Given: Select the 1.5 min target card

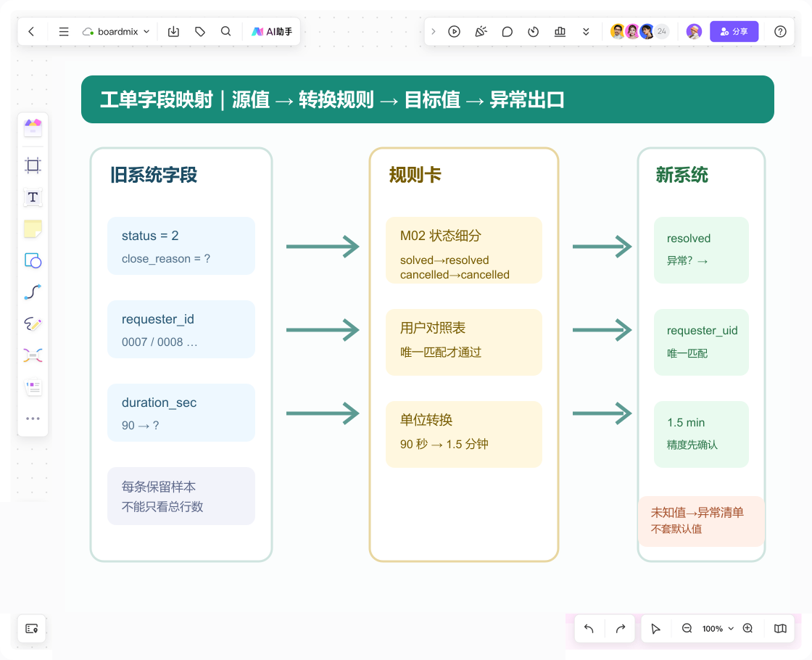Looking at the screenshot, I should (x=701, y=434).
